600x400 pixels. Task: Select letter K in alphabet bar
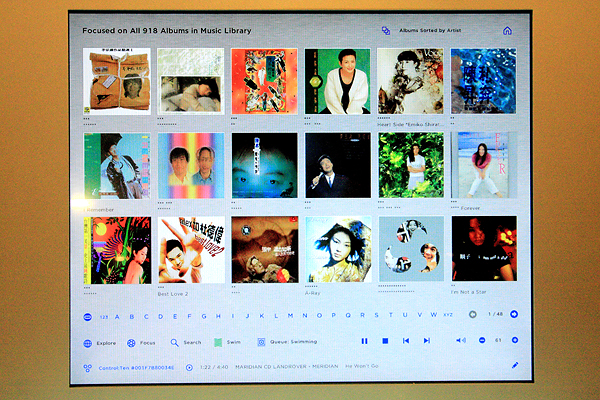262,316
